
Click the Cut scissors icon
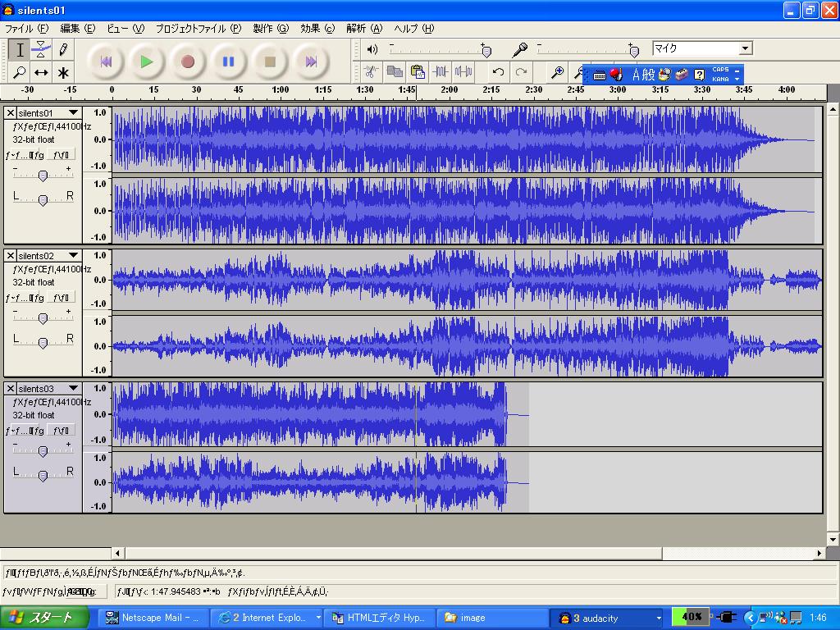(x=371, y=71)
